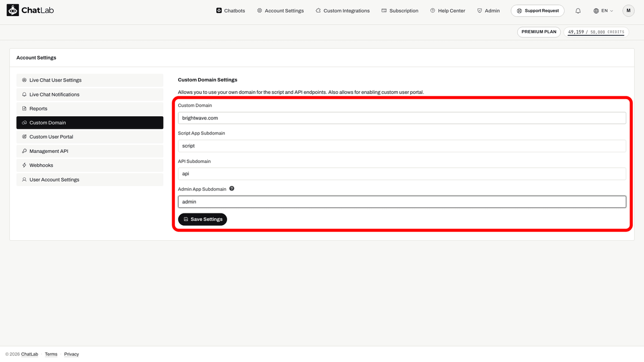Click the API Subdomain input field
The width and height of the screenshot is (644, 362).
pos(402,174)
